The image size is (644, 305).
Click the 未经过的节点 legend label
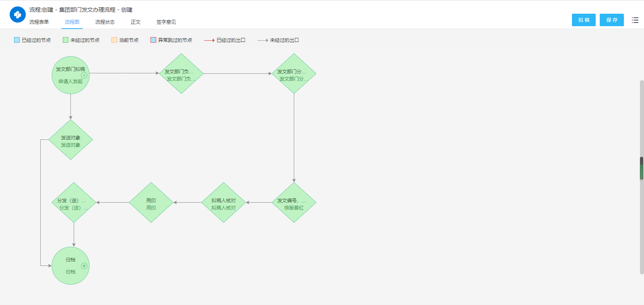85,40
